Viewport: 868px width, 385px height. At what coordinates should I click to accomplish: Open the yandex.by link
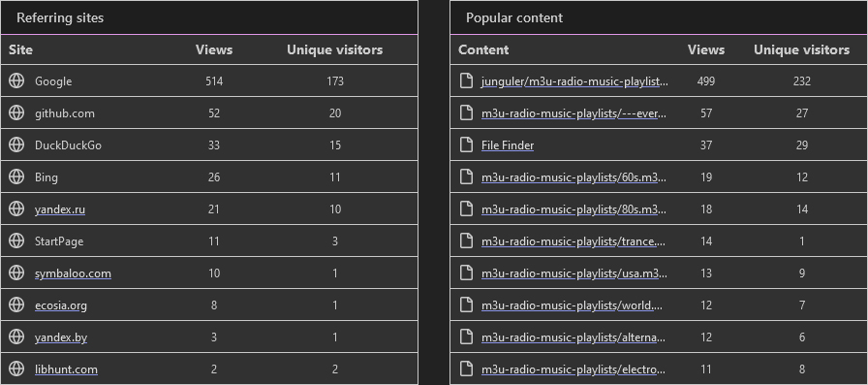(61, 337)
